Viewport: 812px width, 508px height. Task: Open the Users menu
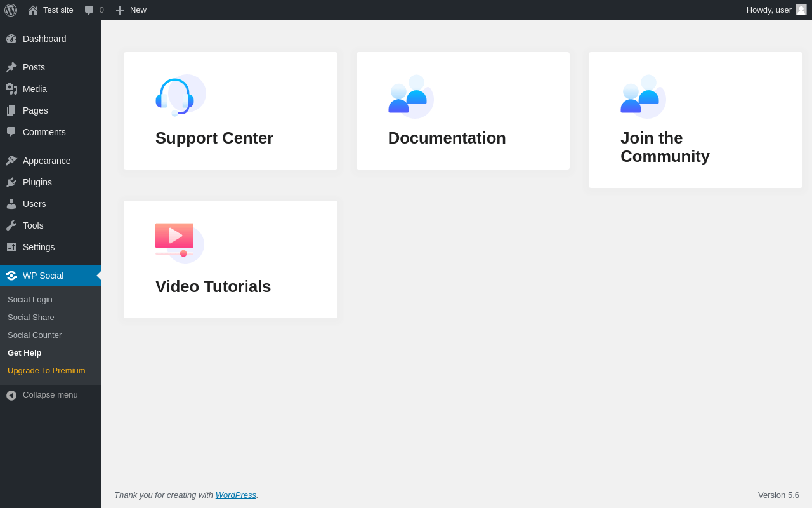(51, 204)
